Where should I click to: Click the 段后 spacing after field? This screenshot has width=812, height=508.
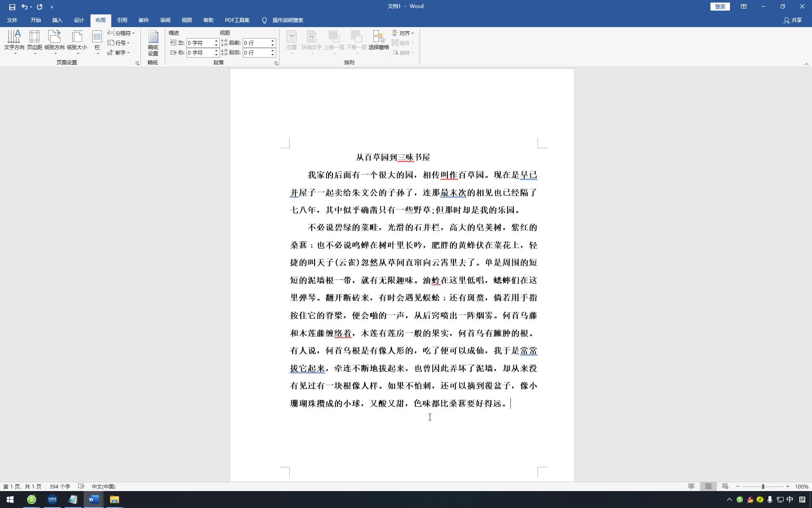click(x=256, y=52)
